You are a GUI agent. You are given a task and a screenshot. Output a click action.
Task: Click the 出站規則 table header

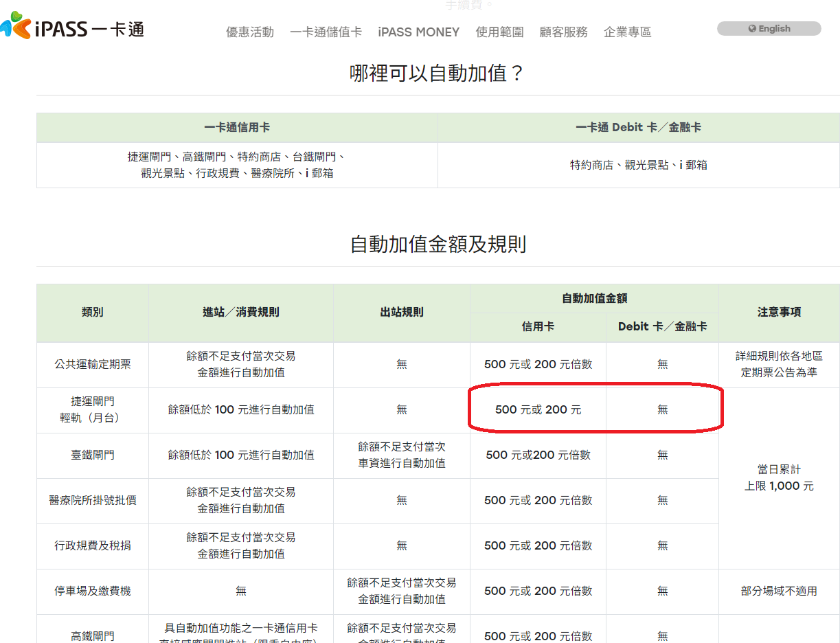[x=401, y=313]
